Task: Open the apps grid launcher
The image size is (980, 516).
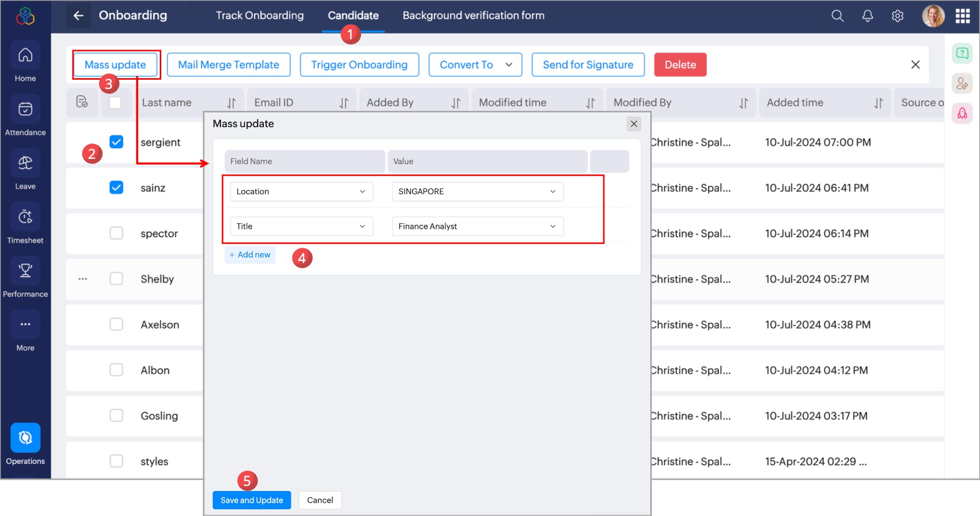Action: point(963,16)
